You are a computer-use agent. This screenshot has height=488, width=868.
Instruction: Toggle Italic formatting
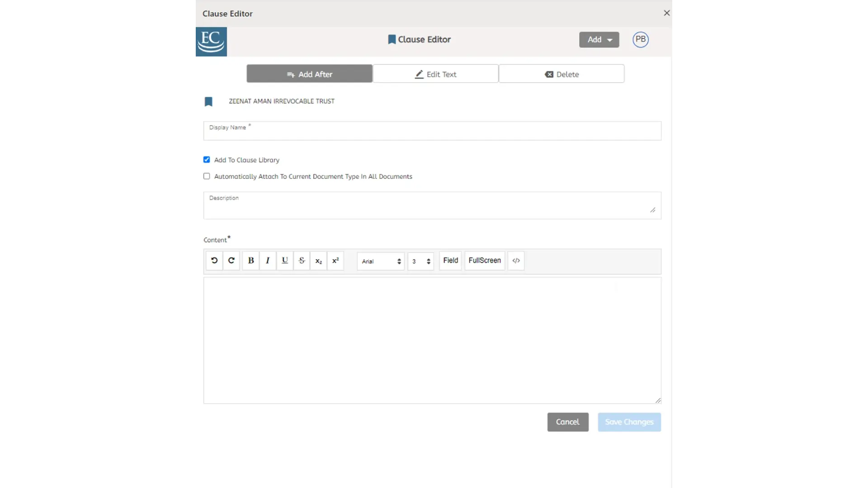point(268,261)
